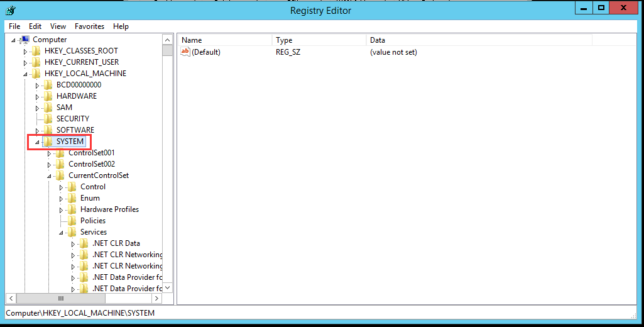Viewport: 644px width, 327px height.
Task: Click the tree horizontal scroll left arrow
Action: (11, 298)
